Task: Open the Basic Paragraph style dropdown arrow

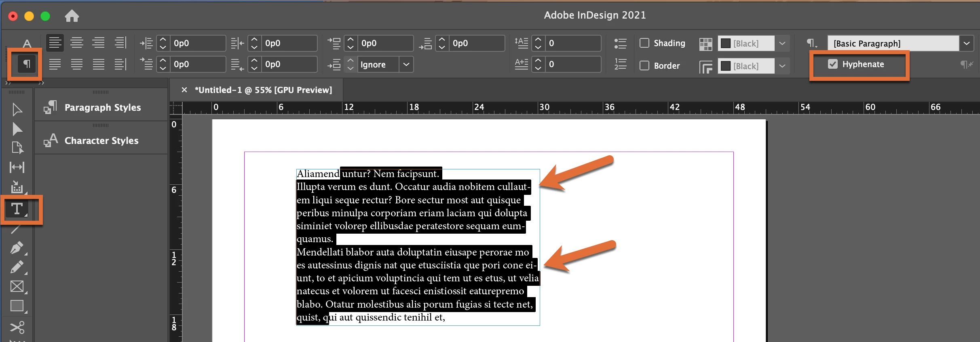Action: [967, 43]
